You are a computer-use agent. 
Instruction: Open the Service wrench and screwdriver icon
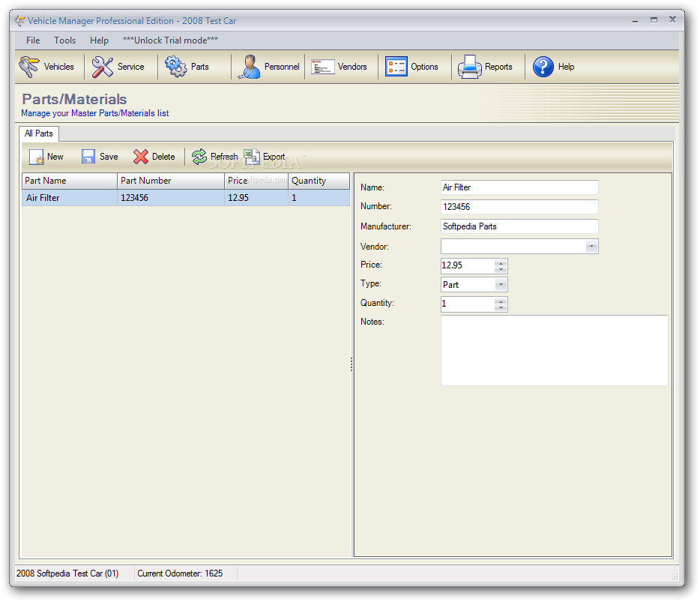(103, 67)
